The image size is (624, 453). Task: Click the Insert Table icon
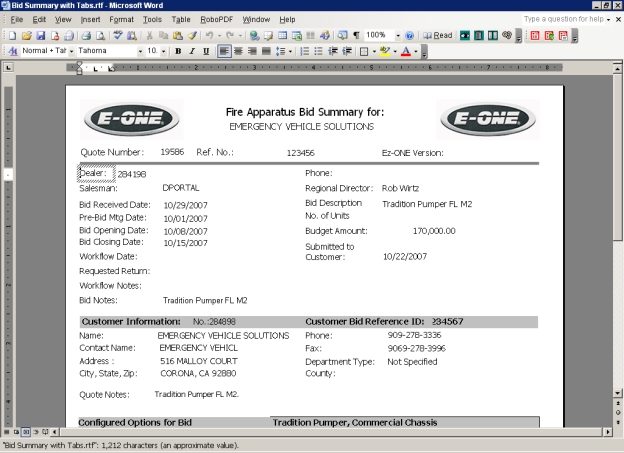[283, 36]
